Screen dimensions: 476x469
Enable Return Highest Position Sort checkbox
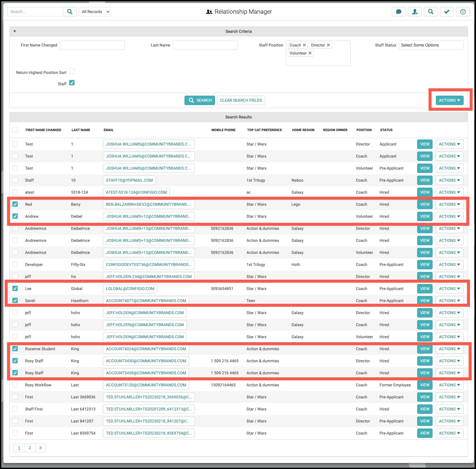click(72, 72)
